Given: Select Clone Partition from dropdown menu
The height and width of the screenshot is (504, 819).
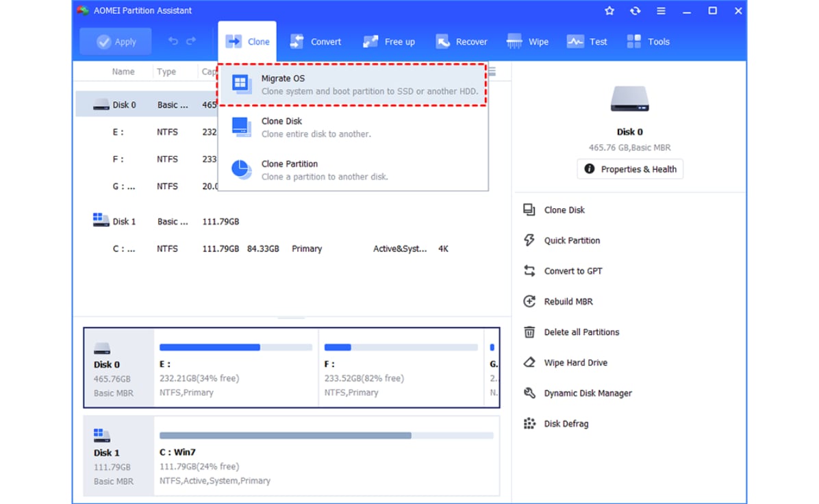Looking at the screenshot, I should 353,171.
